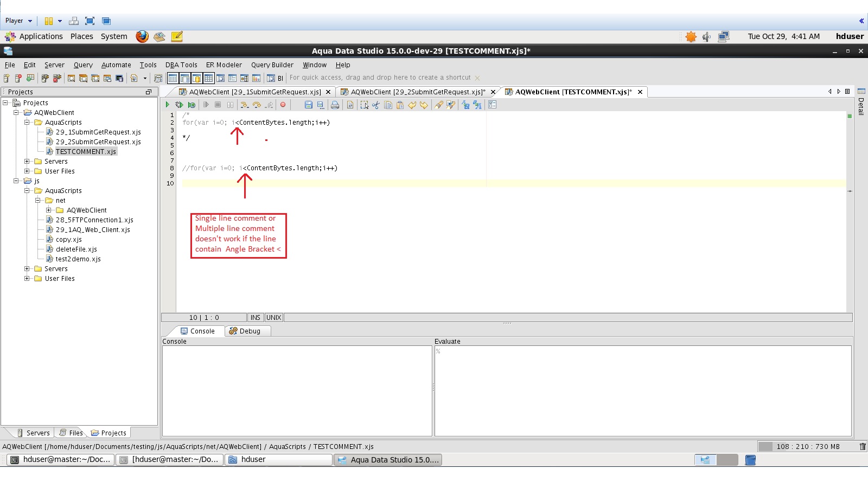The image size is (868, 488).
Task: Expand User Files under AQWebClient
Action: 27,171
